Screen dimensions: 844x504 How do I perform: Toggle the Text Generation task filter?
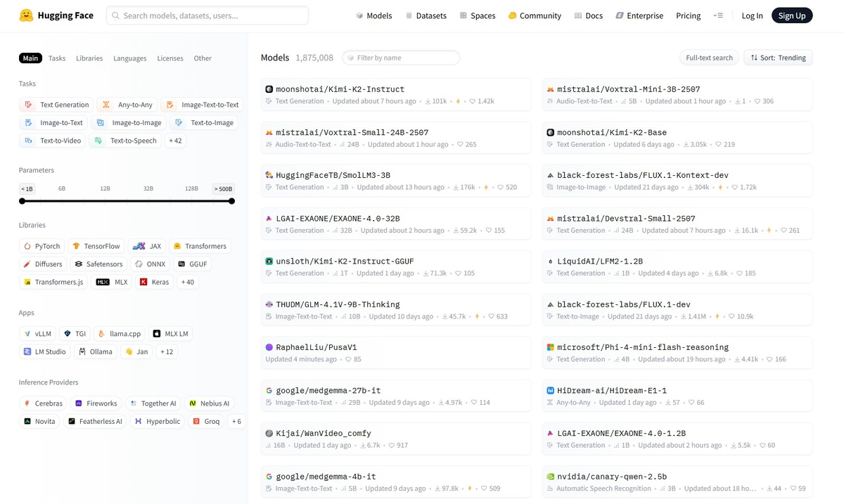click(x=56, y=105)
